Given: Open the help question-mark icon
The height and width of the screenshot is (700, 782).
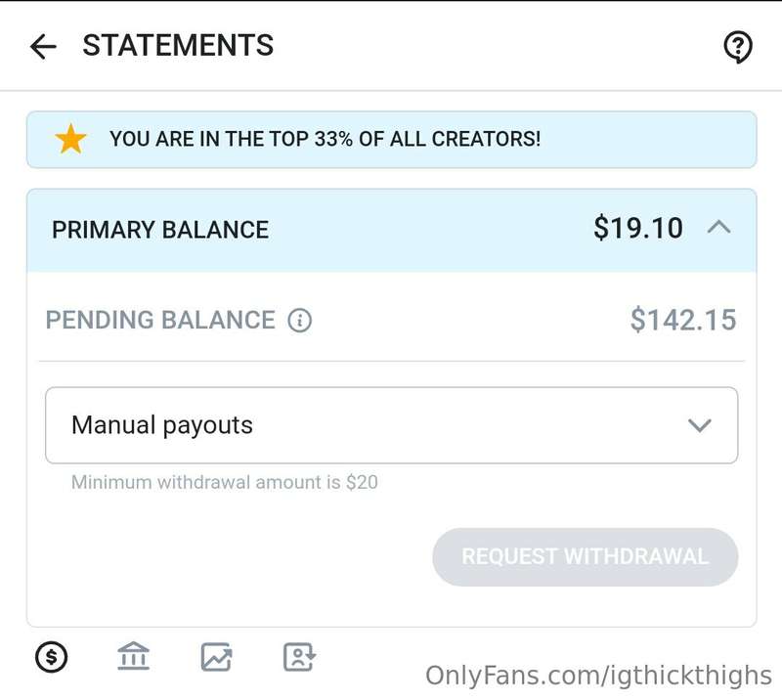Looking at the screenshot, I should point(737,47).
